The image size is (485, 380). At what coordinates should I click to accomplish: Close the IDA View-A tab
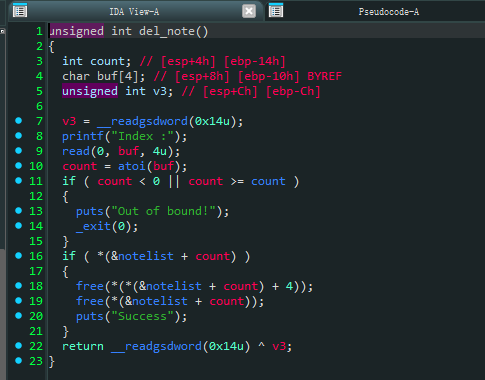[249, 11]
